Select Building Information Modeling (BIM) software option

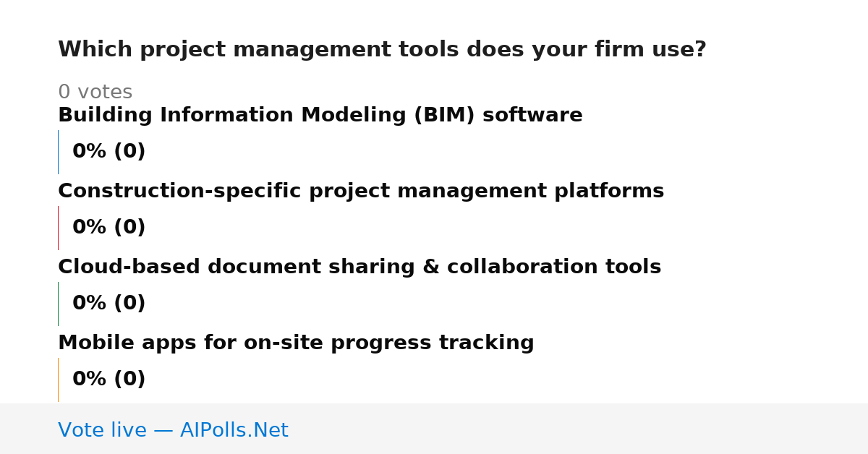tap(320, 116)
